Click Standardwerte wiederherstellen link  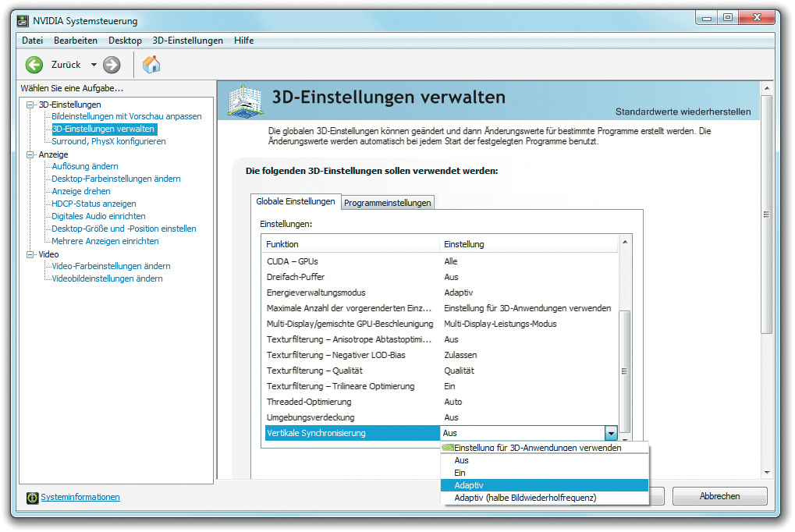pos(683,112)
